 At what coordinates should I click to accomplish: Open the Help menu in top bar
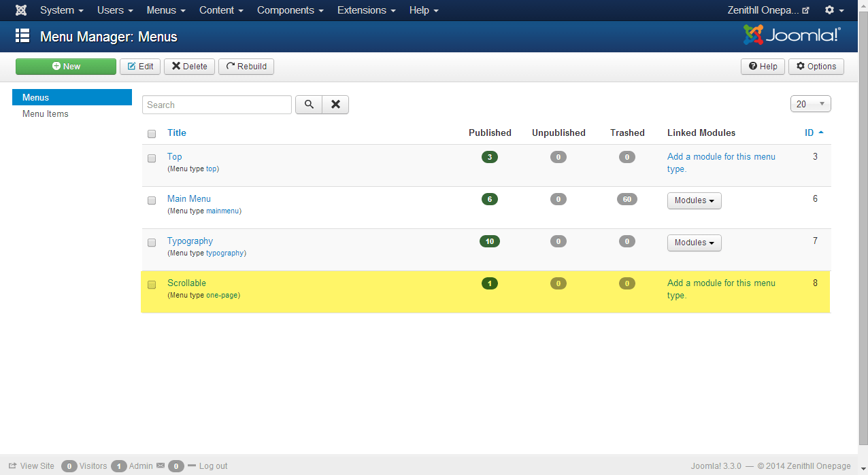pyautogui.click(x=424, y=10)
